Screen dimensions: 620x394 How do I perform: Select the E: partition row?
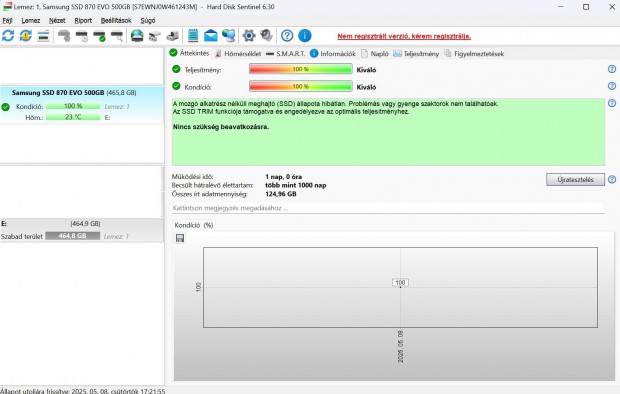82,230
